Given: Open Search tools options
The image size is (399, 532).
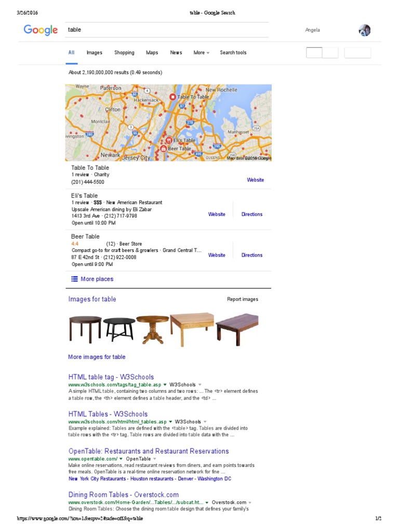Looking at the screenshot, I should click(233, 52).
